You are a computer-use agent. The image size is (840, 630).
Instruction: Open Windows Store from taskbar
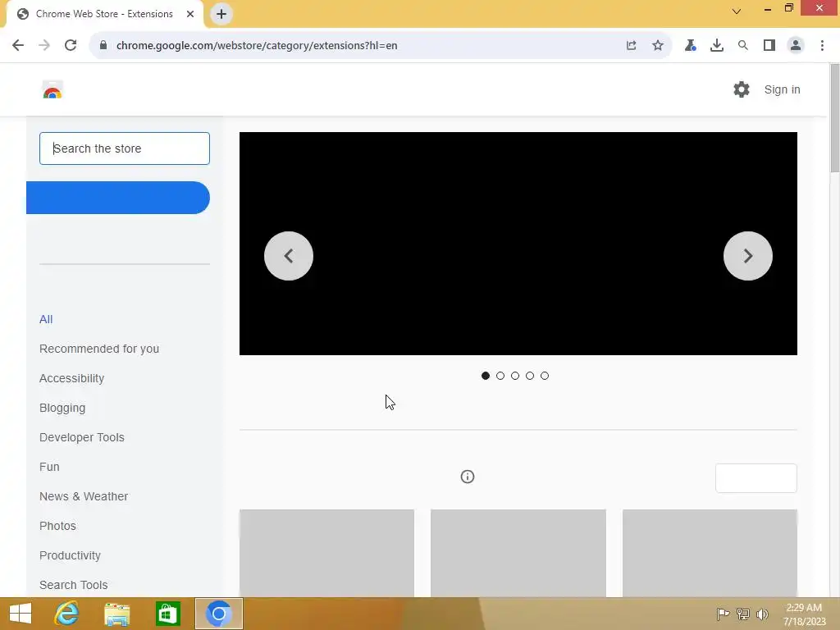pos(167,614)
